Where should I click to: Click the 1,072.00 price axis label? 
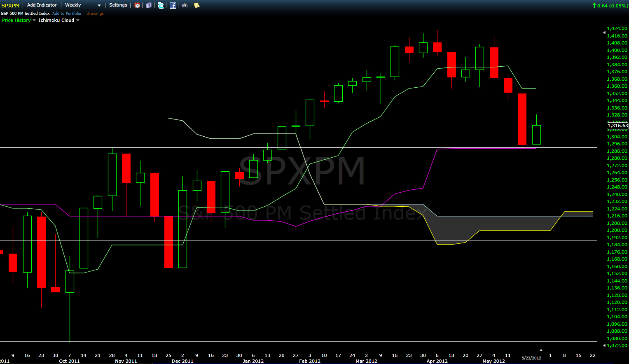click(617, 345)
